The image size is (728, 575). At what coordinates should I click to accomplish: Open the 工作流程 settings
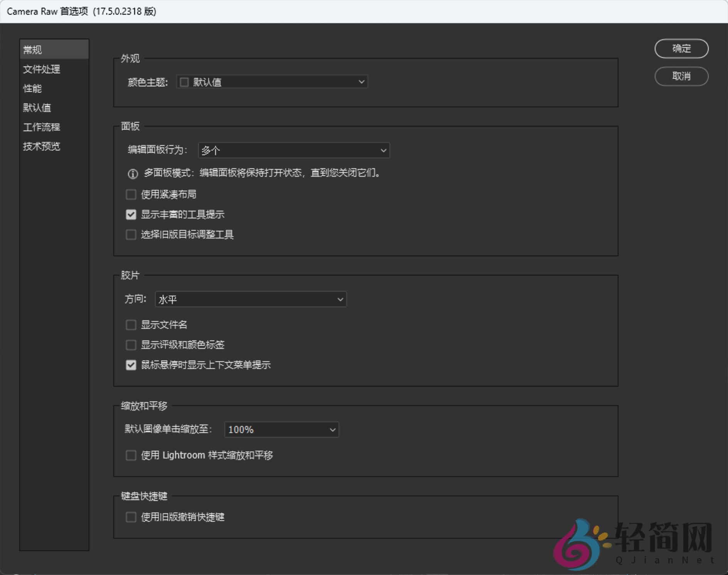pyautogui.click(x=41, y=127)
